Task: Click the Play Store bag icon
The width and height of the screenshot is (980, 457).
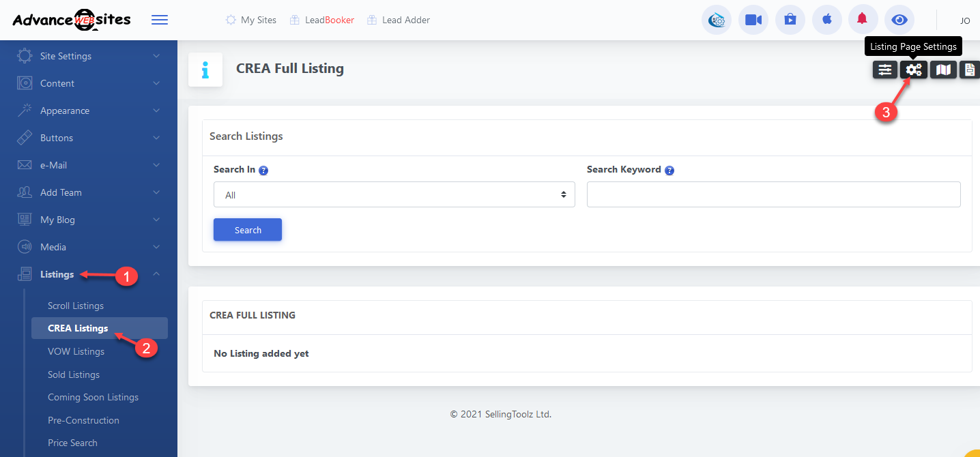Action: pos(790,20)
